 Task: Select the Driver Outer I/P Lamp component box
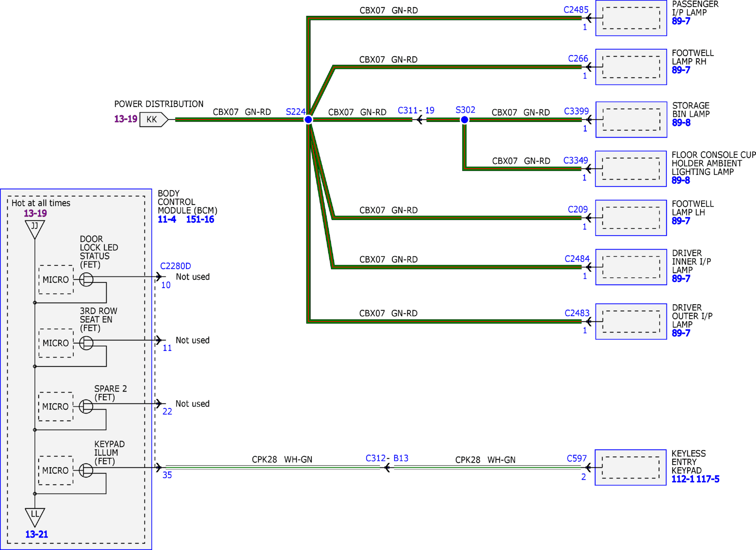pyautogui.click(x=631, y=321)
